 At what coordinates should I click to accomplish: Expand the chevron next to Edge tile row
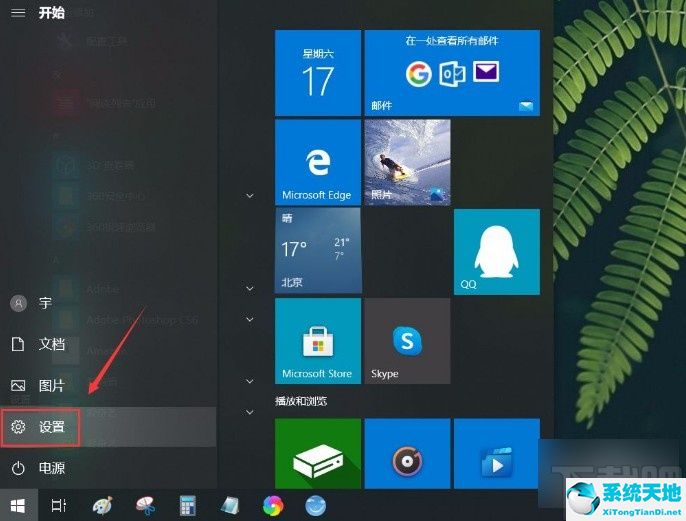(250, 196)
